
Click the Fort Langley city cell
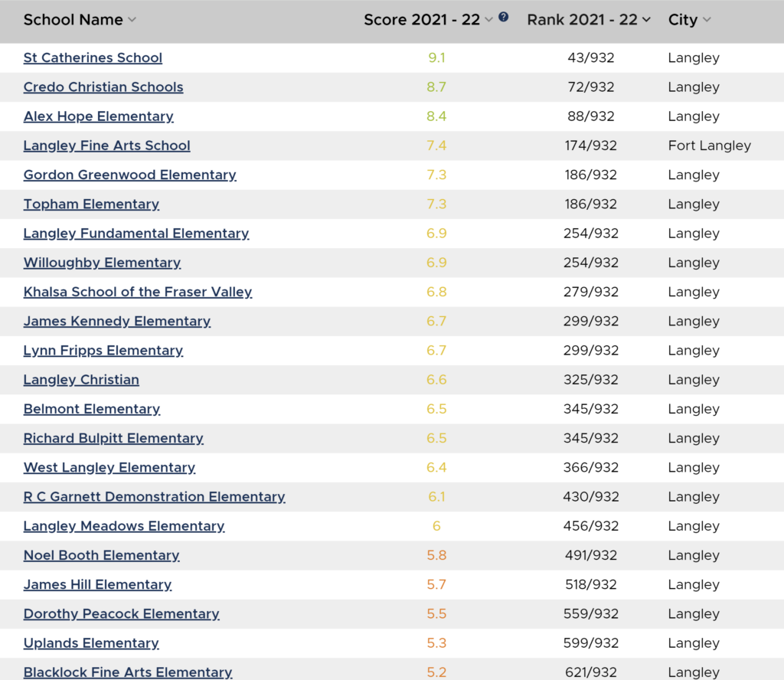(710, 145)
